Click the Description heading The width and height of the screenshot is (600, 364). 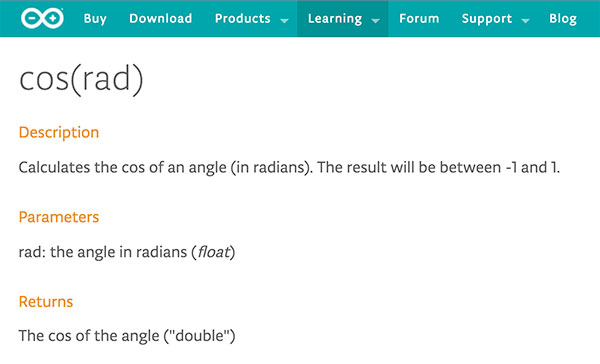(x=59, y=132)
